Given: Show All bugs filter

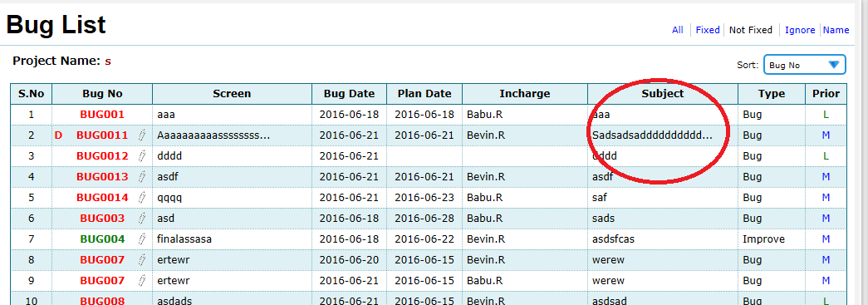Looking at the screenshot, I should coord(678,30).
